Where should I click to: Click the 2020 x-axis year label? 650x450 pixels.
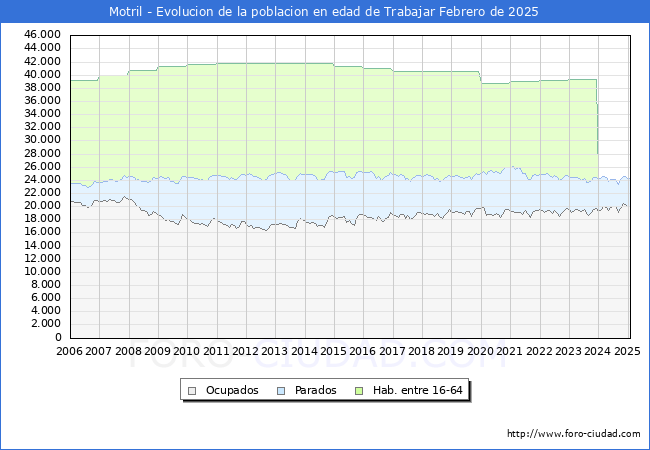[x=480, y=351]
